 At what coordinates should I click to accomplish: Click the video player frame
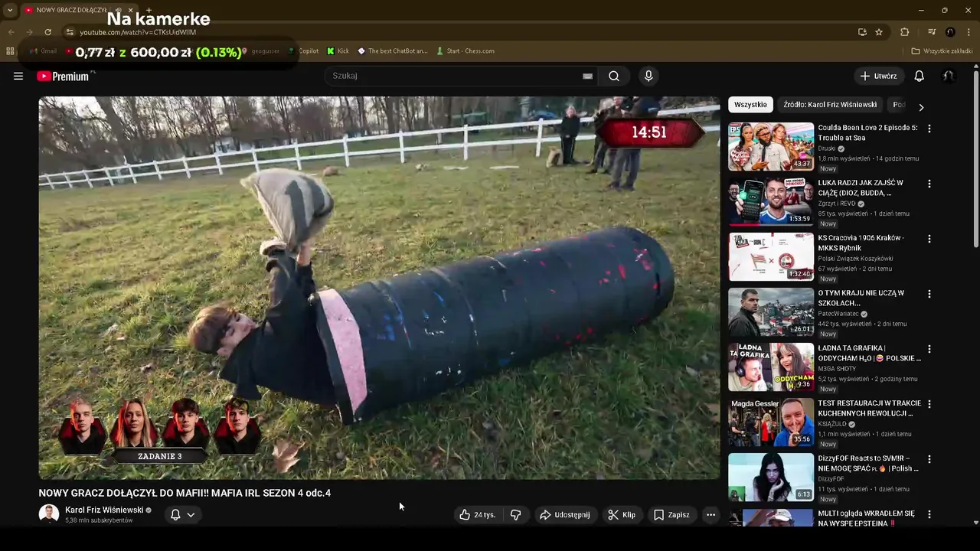pos(380,288)
